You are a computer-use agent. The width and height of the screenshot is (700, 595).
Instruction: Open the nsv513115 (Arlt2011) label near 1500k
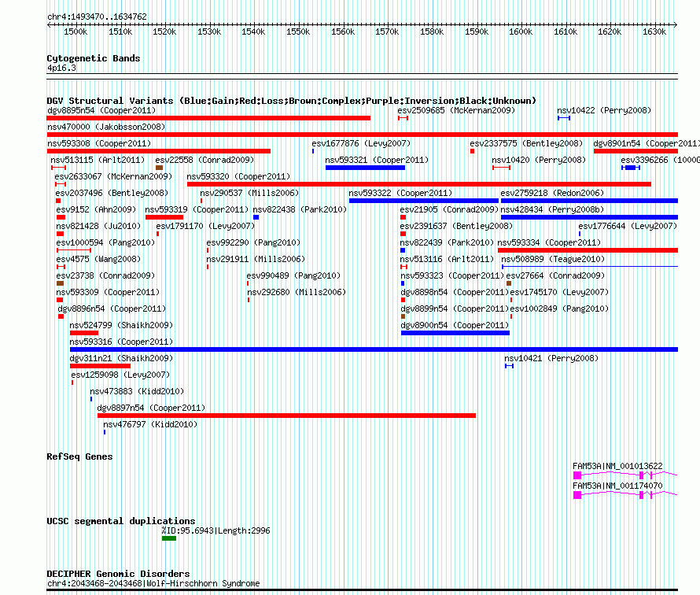[x=98, y=160]
